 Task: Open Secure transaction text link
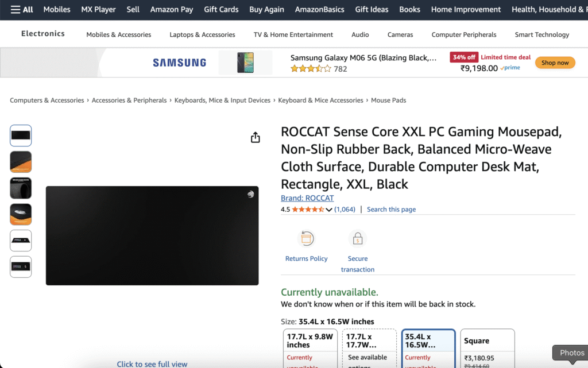pyautogui.click(x=357, y=264)
